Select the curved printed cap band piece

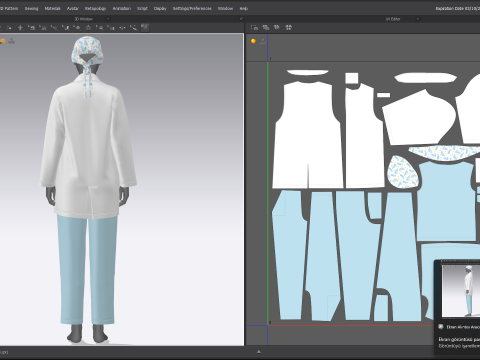[445, 153]
